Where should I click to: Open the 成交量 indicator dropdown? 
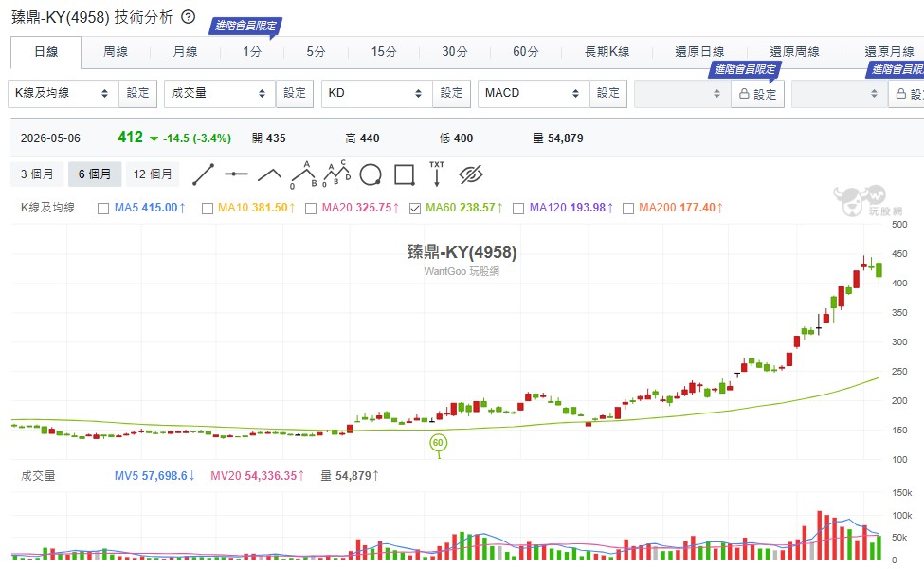click(x=220, y=94)
